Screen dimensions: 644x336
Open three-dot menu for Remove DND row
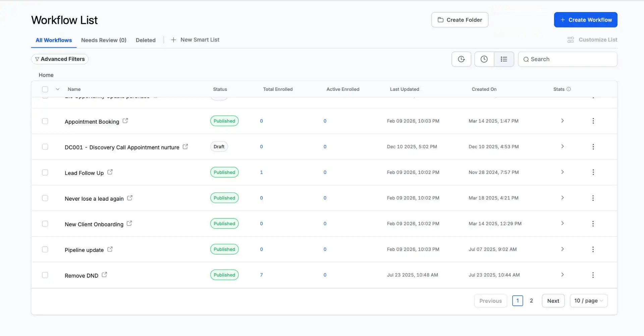pos(593,275)
